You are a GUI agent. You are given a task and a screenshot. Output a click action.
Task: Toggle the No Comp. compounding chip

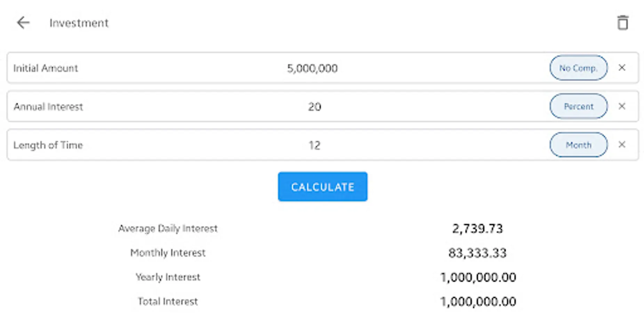578,68
